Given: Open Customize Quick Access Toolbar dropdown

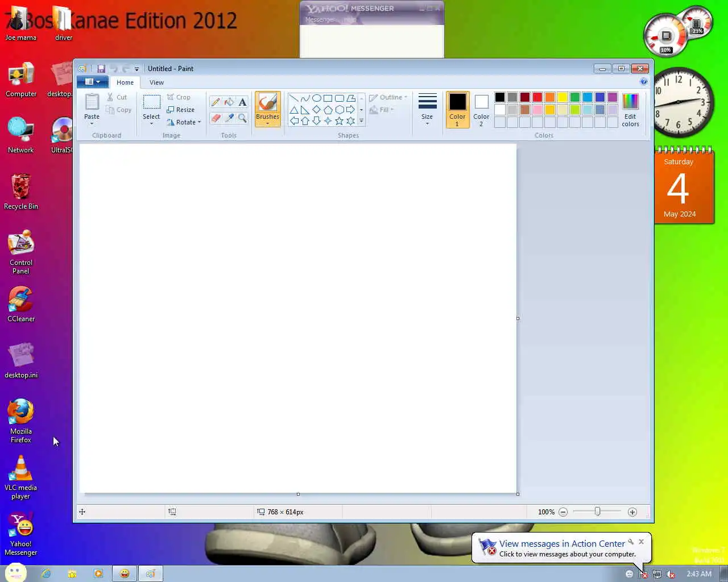Looking at the screenshot, I should click(x=136, y=69).
